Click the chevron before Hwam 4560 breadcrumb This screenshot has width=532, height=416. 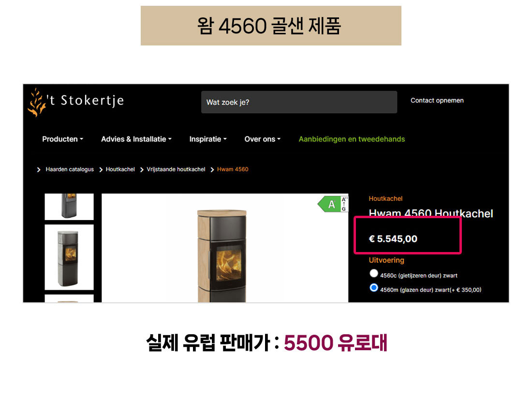(x=212, y=170)
